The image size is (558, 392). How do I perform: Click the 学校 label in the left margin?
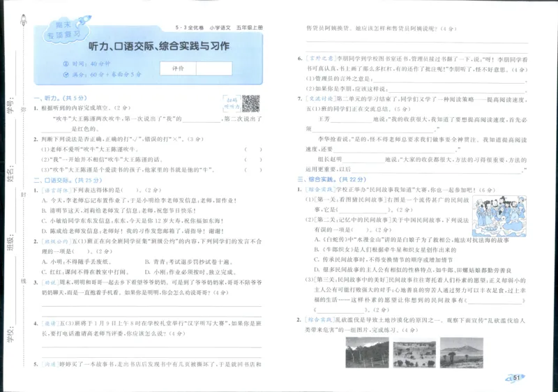point(11,334)
